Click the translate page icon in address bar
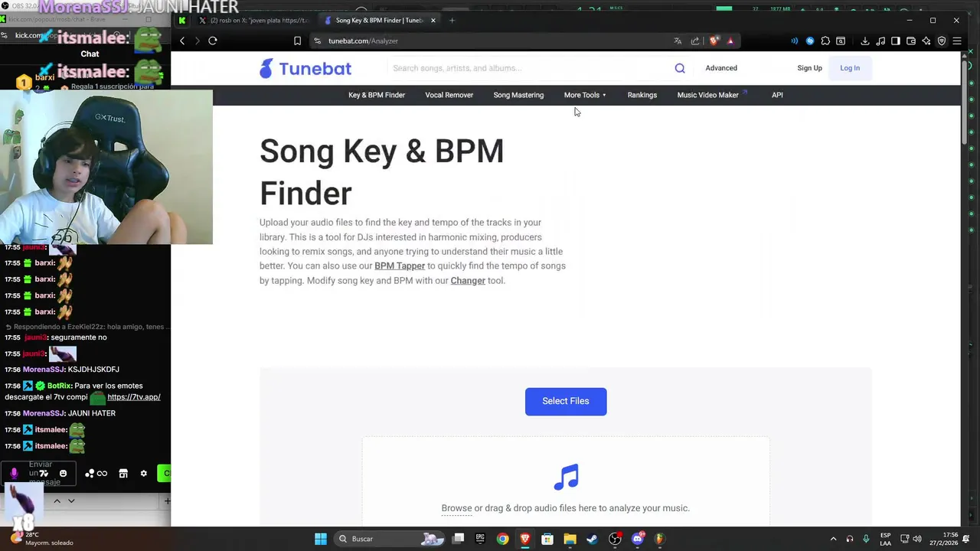Viewport: 980px width, 551px height. (x=678, y=41)
